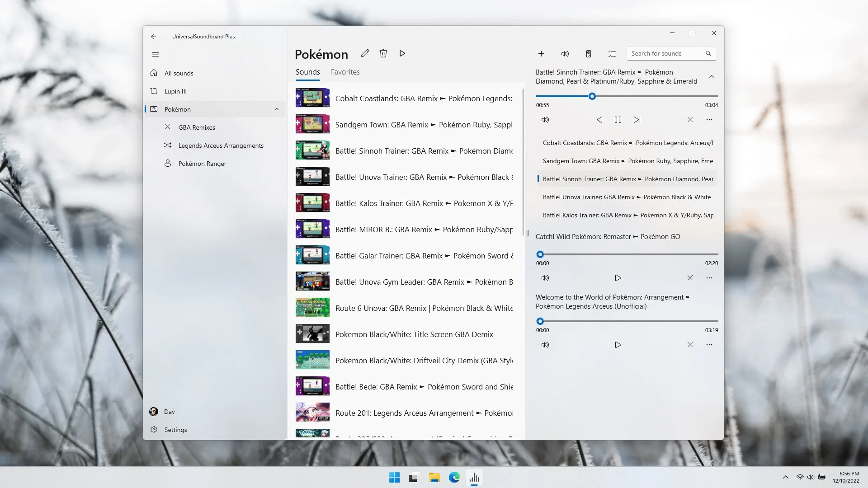The height and width of the screenshot is (488, 868).
Task: Switch to the Sounds tab
Action: (x=308, y=72)
